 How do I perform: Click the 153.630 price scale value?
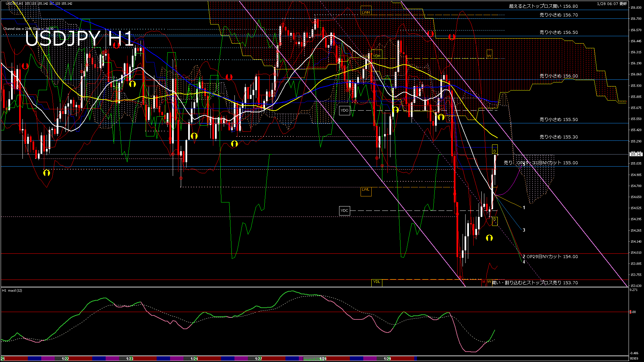(x=636, y=286)
